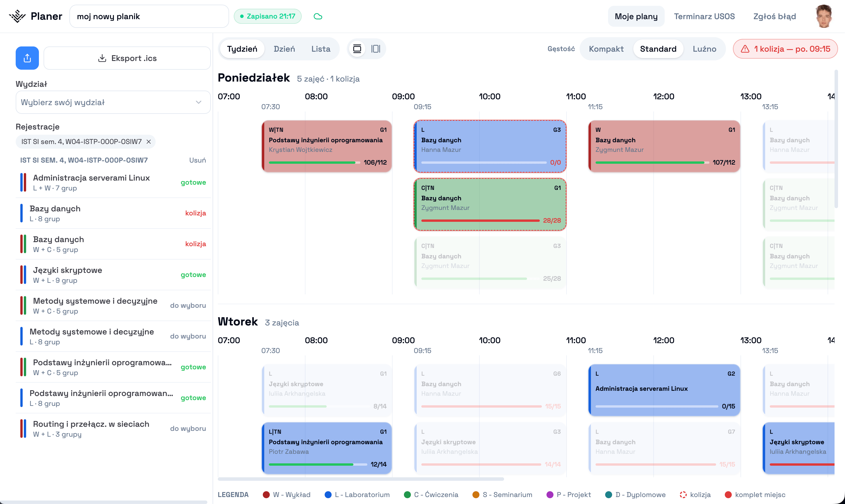Switch to stacked rows layout icon
Image resolution: width=845 pixels, height=504 pixels.
pos(357,49)
